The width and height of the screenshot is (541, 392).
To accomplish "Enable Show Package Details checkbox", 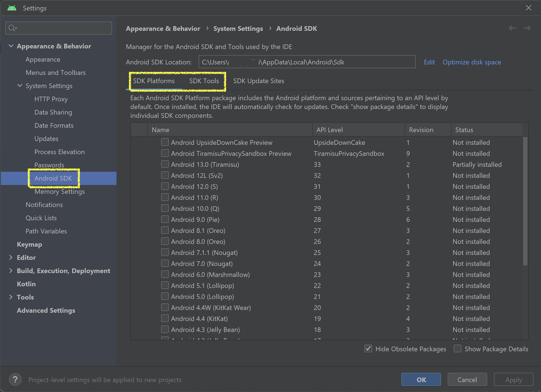I will [x=458, y=349].
